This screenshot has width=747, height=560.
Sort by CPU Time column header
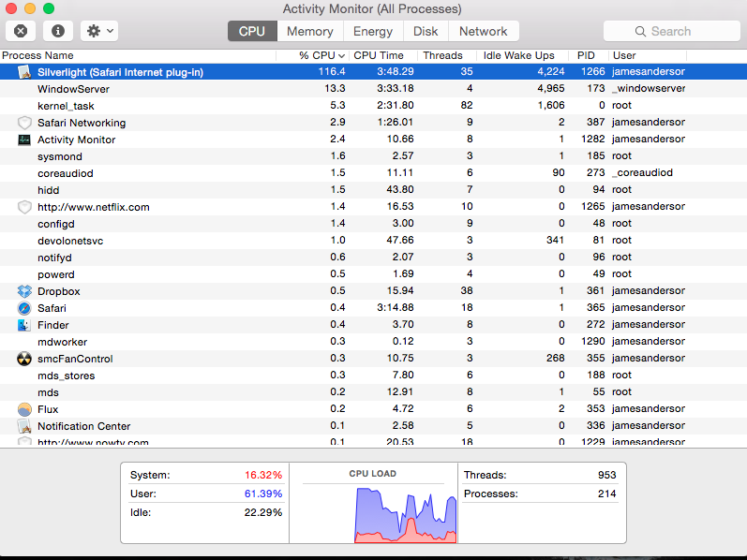point(383,55)
